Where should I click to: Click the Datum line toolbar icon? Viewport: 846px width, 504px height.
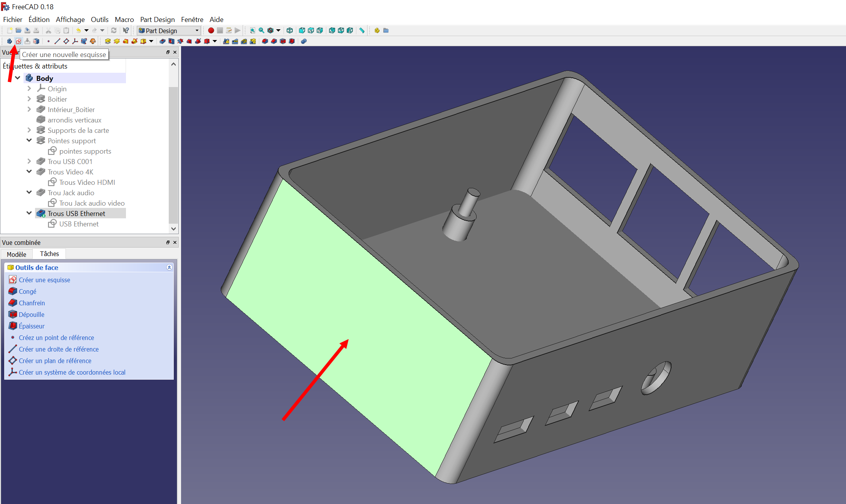[57, 41]
